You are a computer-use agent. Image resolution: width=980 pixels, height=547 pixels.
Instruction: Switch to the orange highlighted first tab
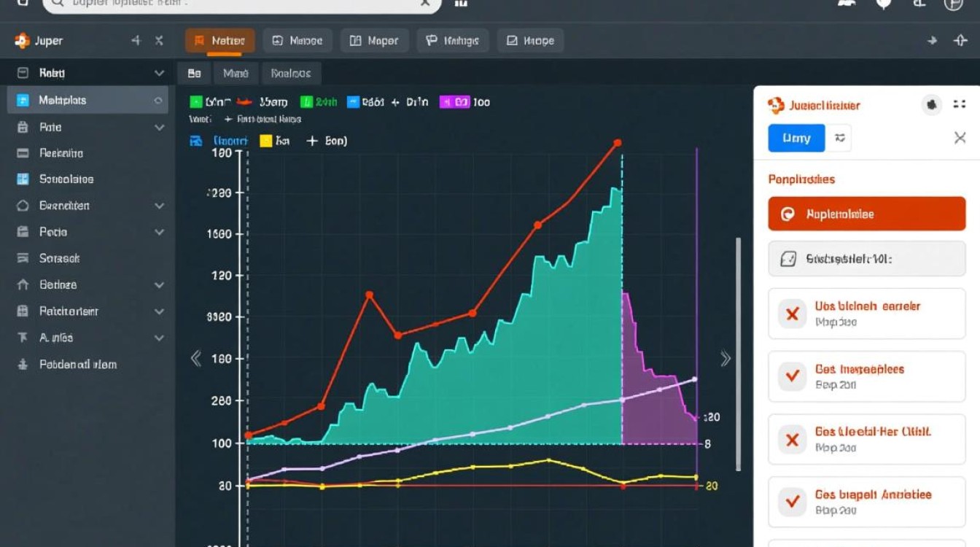[220, 42]
